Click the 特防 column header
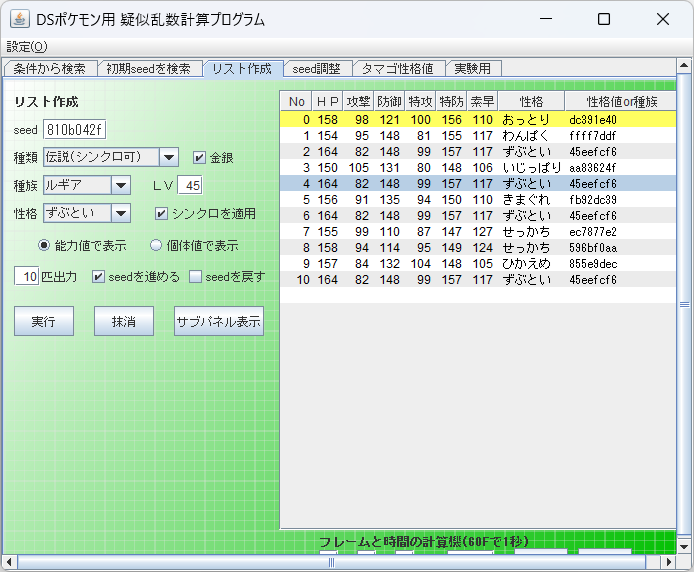The height and width of the screenshot is (572, 694). click(451, 102)
